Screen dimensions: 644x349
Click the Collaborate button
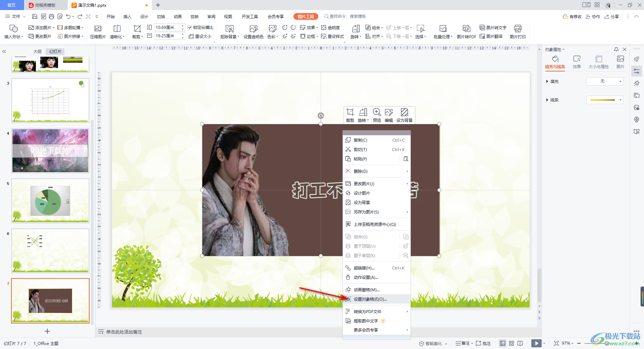click(x=593, y=16)
